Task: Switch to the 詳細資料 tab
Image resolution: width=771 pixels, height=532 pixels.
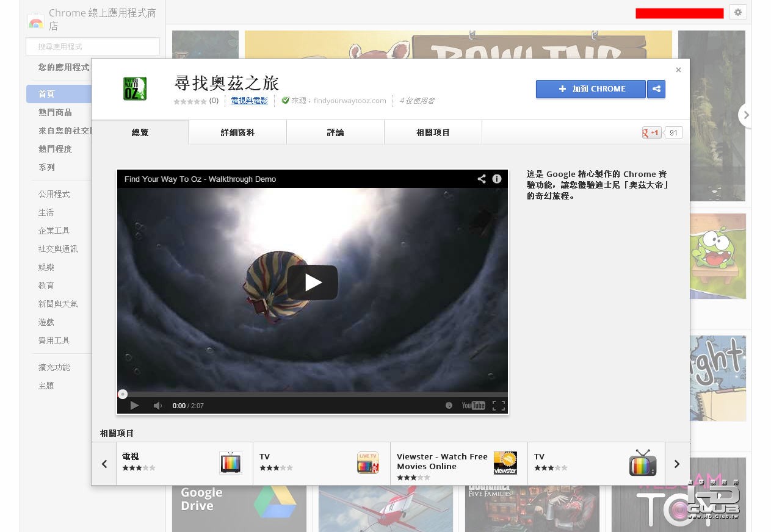Action: [x=238, y=132]
